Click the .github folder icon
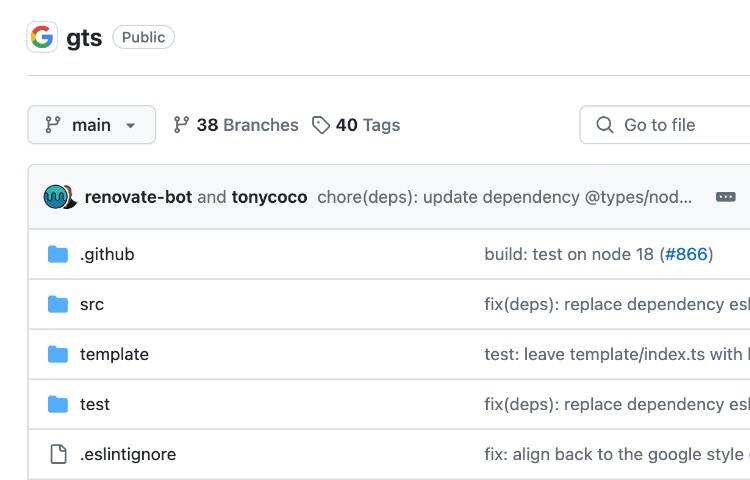Viewport: 750px width, 480px height. [x=58, y=254]
